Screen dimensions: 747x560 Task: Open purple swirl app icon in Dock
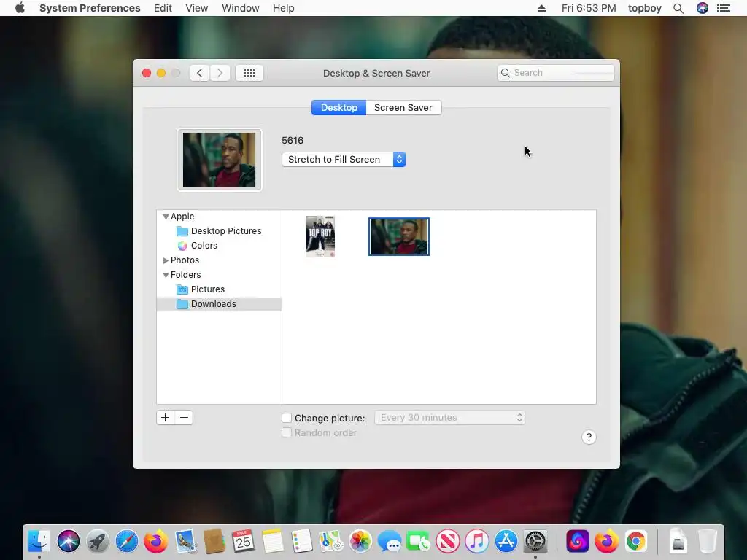click(578, 542)
